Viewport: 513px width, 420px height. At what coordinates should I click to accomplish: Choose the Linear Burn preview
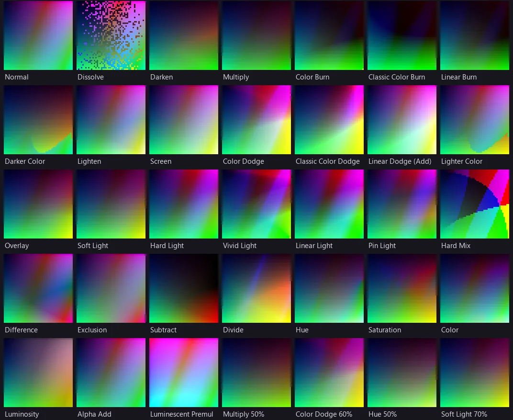click(x=475, y=35)
